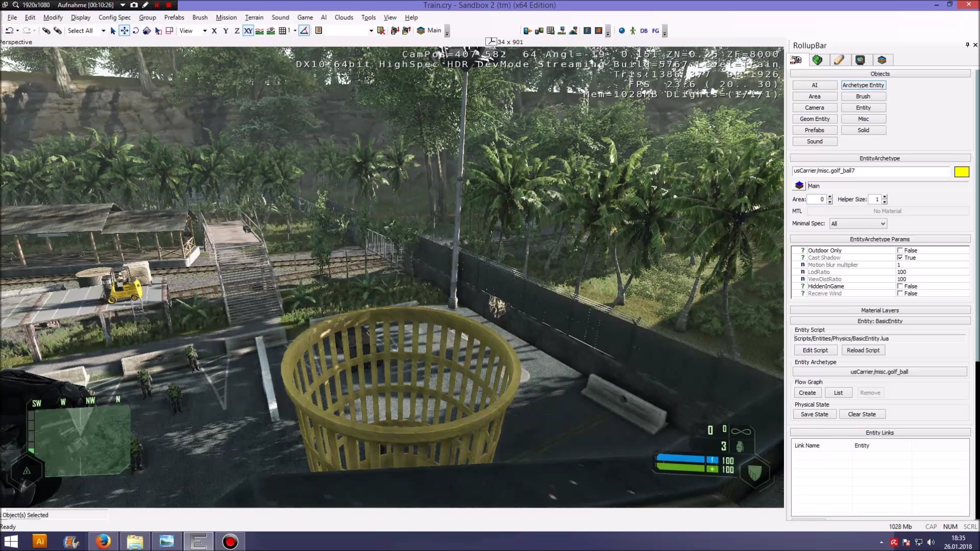This screenshot has width=980, height=551.
Task: Open Firefox from the taskbar
Action: tap(103, 541)
